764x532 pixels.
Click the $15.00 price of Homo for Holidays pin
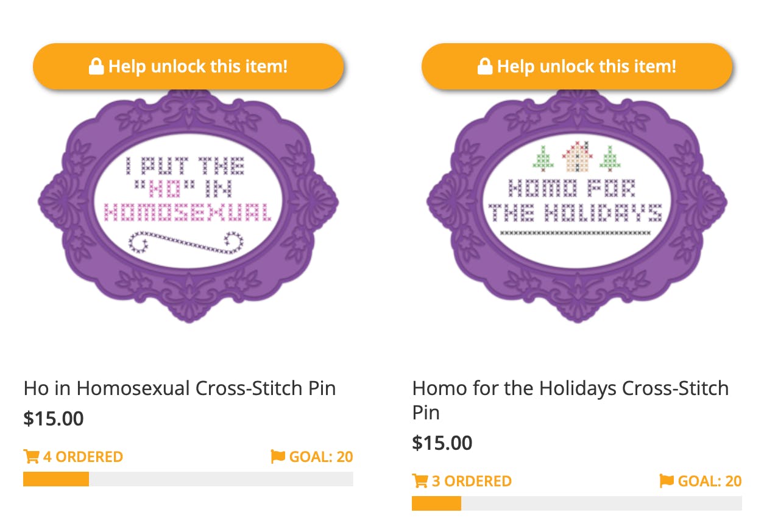tap(442, 443)
